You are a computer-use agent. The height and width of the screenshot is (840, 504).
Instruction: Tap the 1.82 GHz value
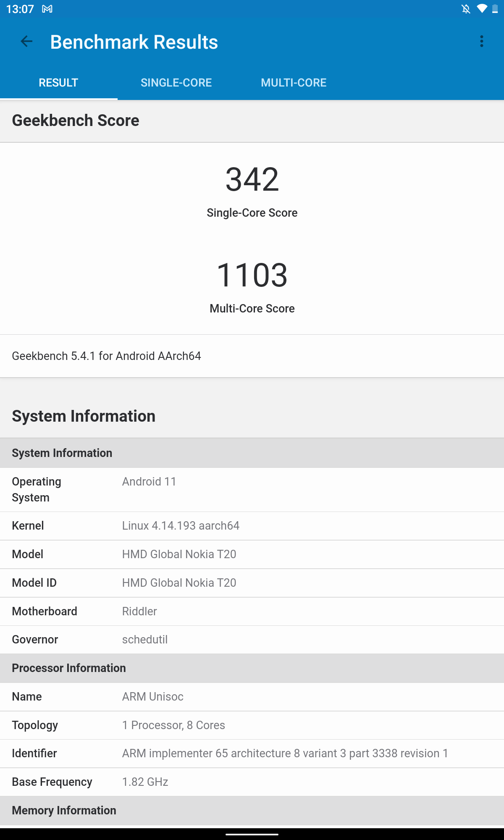pyautogui.click(x=145, y=782)
